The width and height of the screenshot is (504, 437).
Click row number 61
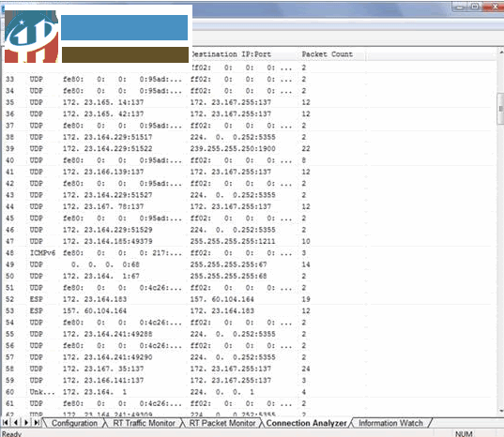click(x=10, y=403)
